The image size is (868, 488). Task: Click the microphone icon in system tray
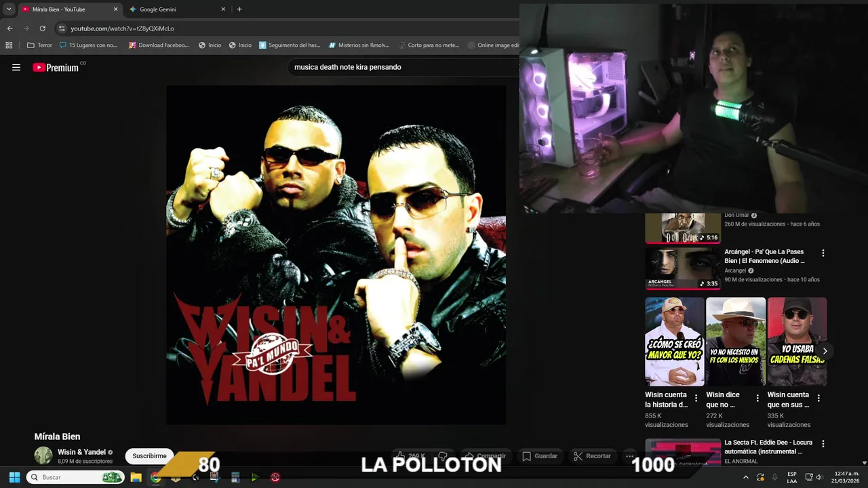pos(774,477)
